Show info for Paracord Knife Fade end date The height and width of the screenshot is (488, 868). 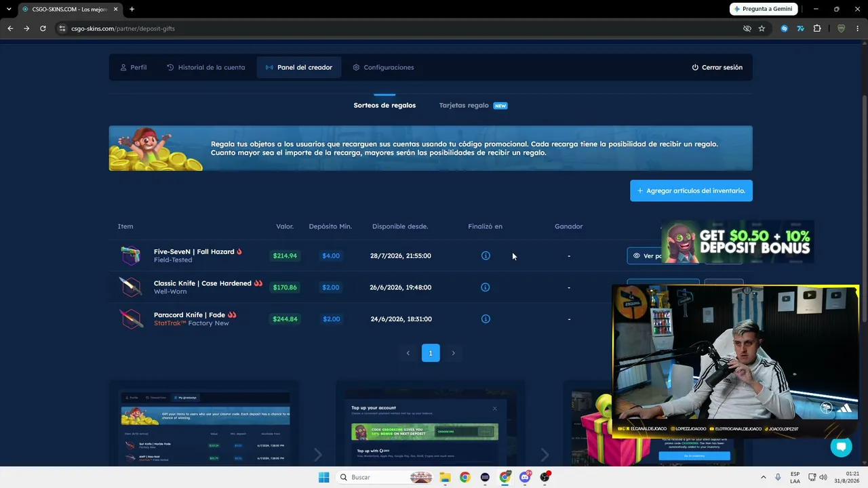tap(486, 319)
